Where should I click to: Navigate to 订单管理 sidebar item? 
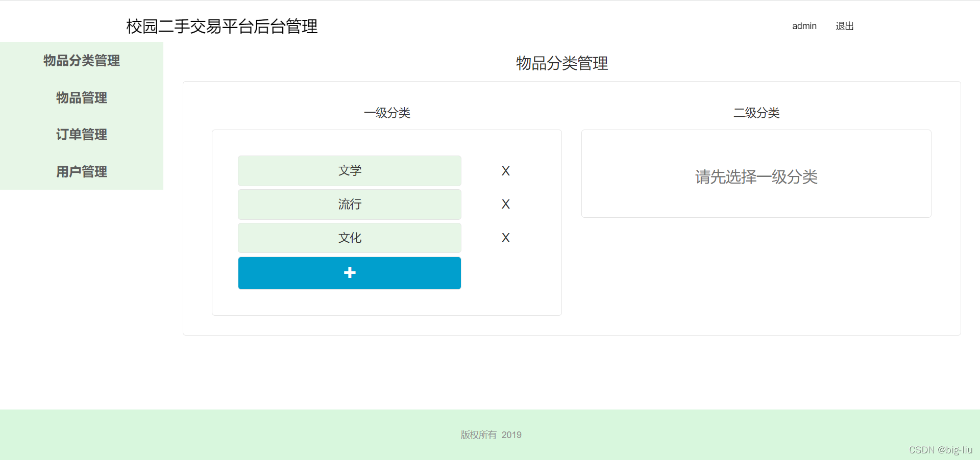pyautogui.click(x=82, y=135)
